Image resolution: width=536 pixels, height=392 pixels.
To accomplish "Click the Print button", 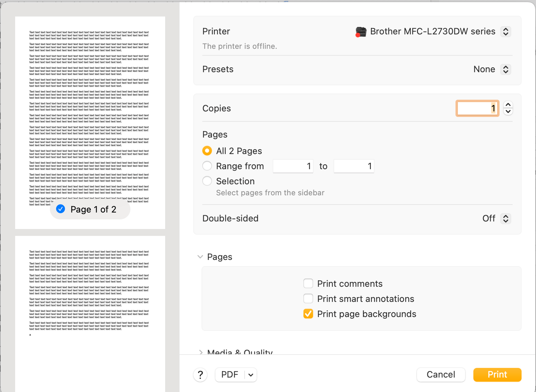I will (x=497, y=374).
